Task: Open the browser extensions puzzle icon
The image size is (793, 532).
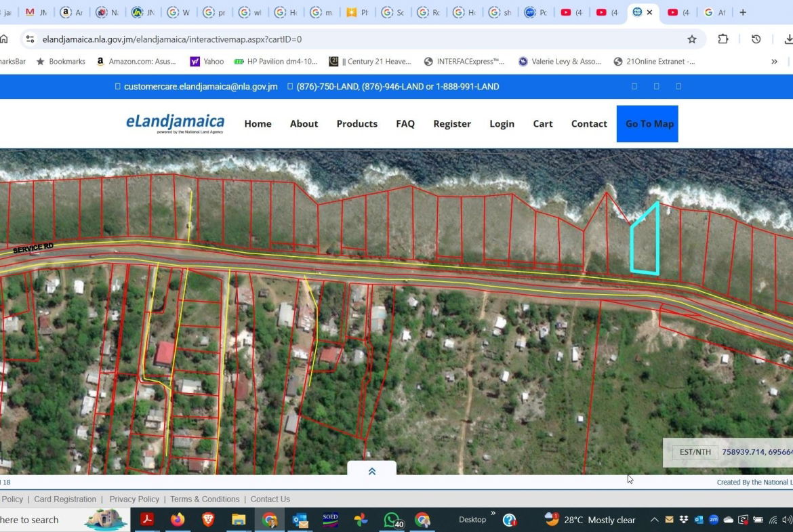Action: click(x=723, y=39)
